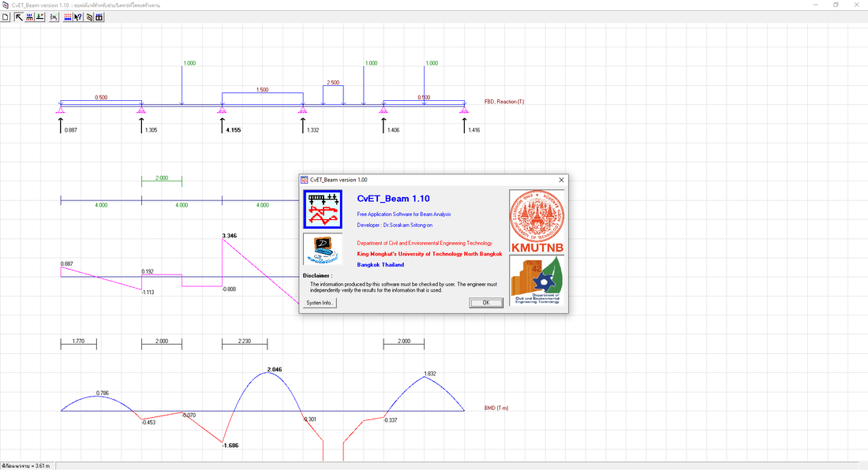The height and width of the screenshot is (470, 868).
Task: Confirm the About dialog with OK
Action: (x=486, y=303)
